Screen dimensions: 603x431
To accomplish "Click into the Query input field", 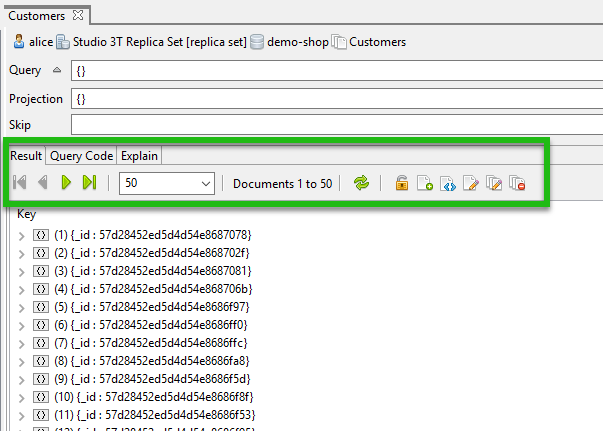I will [337, 71].
